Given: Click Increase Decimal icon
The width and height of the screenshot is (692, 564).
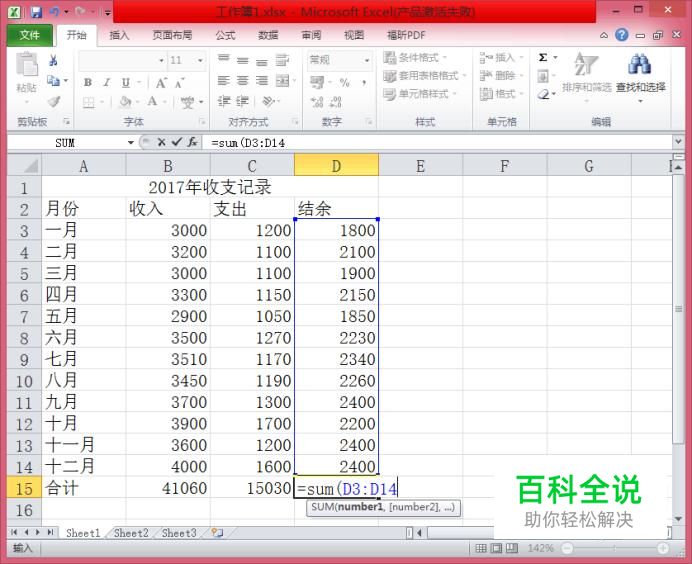Looking at the screenshot, I should click(x=317, y=102).
